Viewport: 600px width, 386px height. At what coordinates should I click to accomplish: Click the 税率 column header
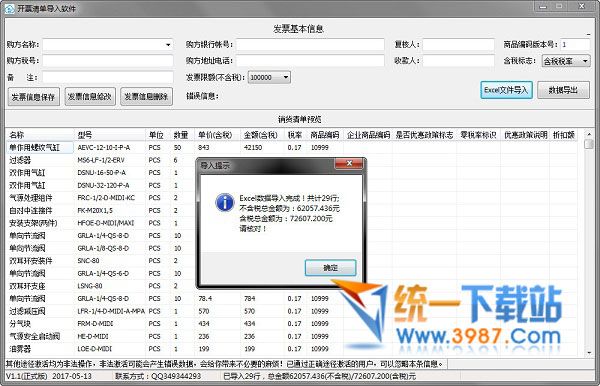click(x=295, y=135)
